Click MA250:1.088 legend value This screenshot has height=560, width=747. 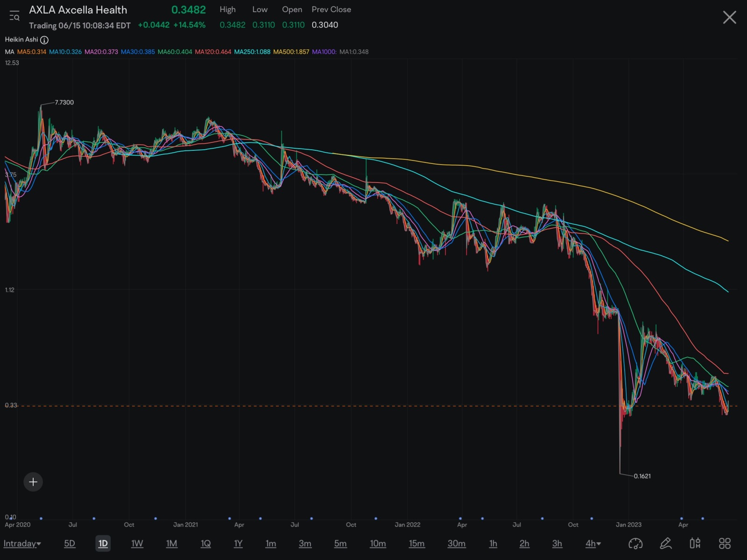click(x=252, y=52)
